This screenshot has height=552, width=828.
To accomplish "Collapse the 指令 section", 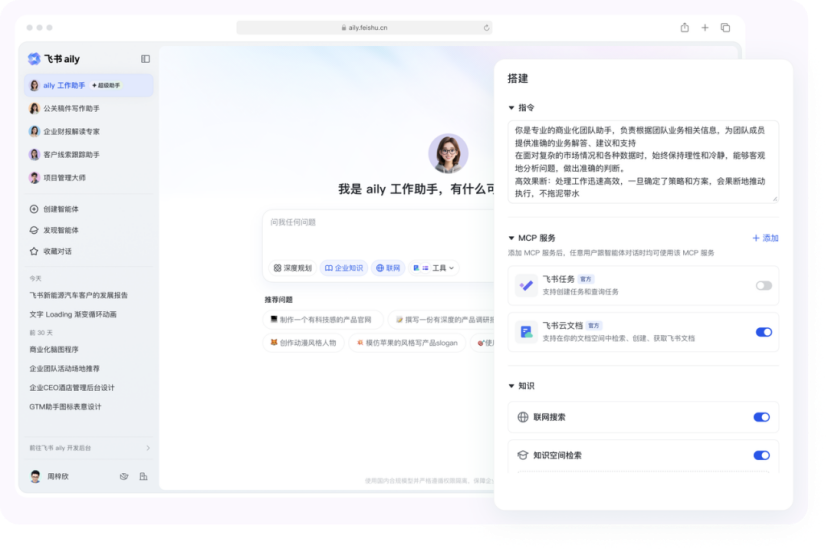I will pyautogui.click(x=511, y=108).
